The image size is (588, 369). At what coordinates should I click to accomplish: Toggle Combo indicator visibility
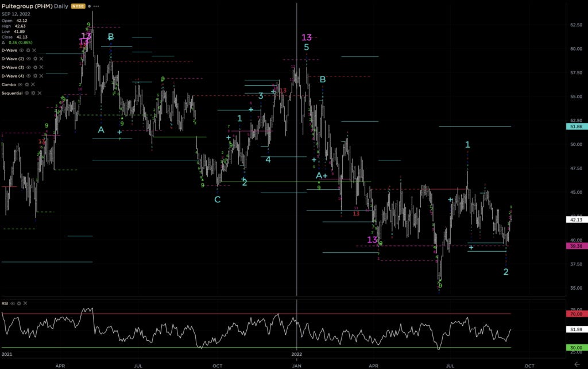(20, 85)
